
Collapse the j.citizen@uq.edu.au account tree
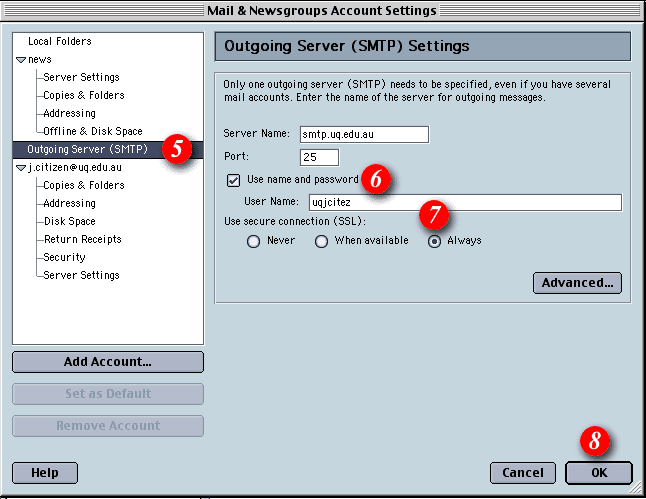click(x=21, y=168)
